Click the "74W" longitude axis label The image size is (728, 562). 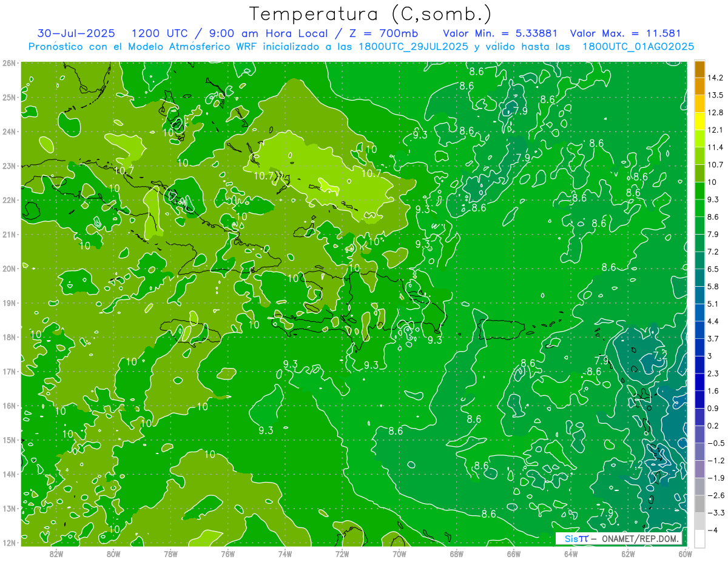click(x=285, y=553)
